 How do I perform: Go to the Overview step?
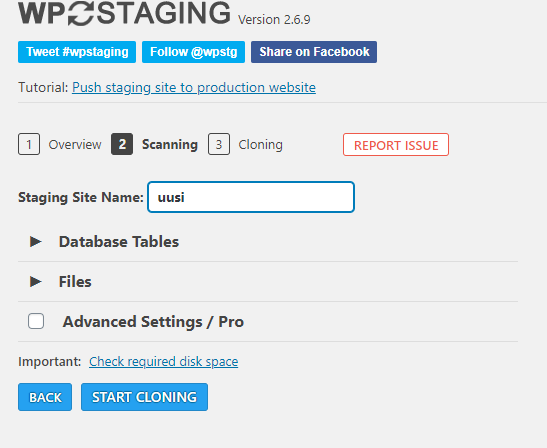pos(75,144)
